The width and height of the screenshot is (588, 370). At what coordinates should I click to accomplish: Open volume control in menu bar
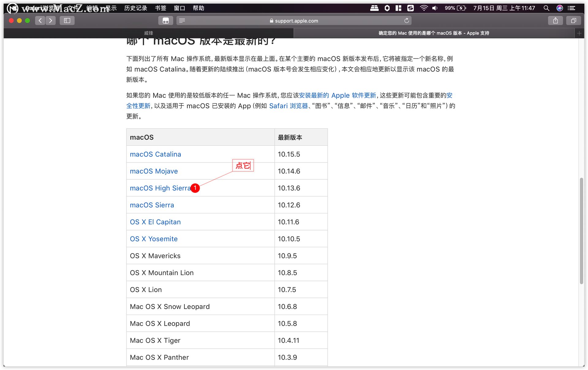tap(435, 8)
